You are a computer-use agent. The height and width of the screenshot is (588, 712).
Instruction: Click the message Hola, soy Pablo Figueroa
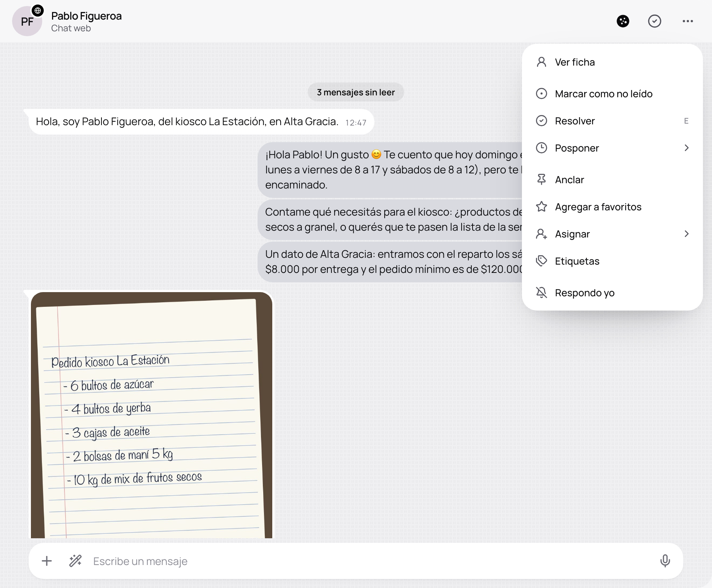[x=201, y=122]
